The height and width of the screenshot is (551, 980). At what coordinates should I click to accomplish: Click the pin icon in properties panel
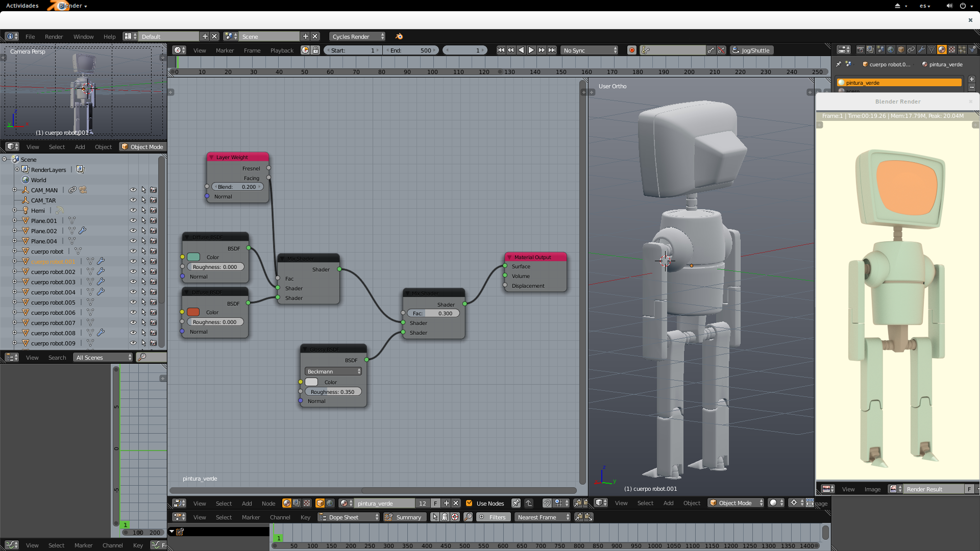(838, 64)
